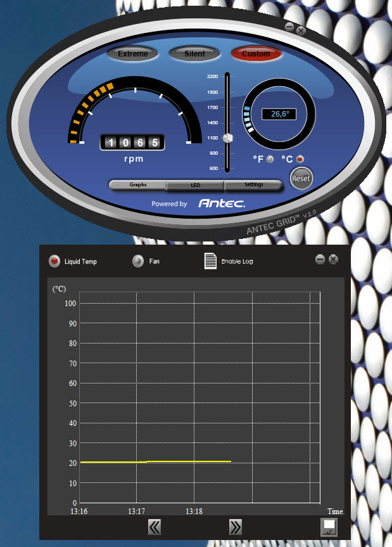Screen dimensions: 392x547
Task: Click the 1900 mark on speed scale
Action: click(213, 93)
